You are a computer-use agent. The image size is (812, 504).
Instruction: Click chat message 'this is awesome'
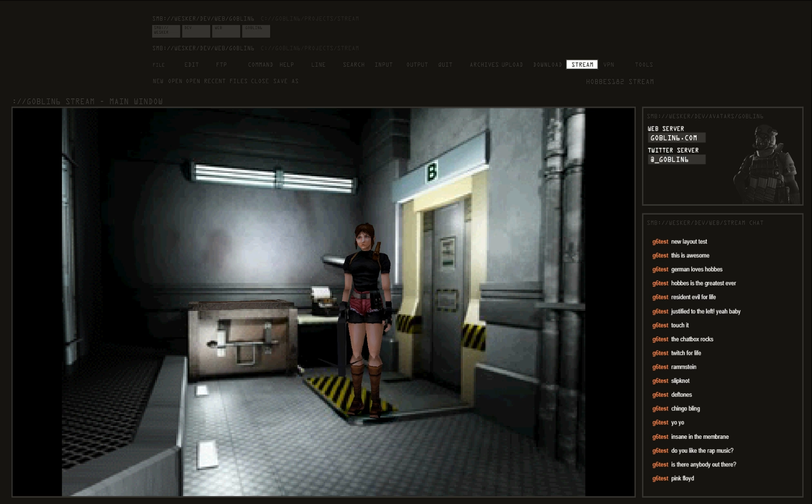(690, 256)
